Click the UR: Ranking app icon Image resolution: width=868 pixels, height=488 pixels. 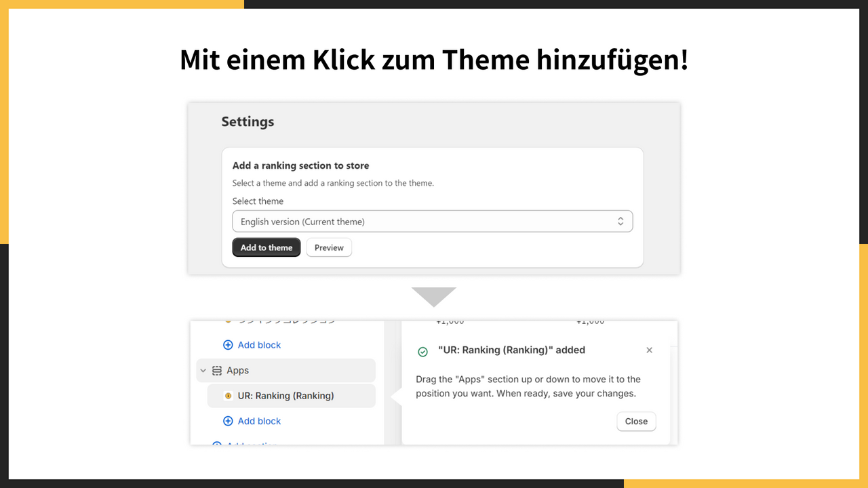point(229,396)
